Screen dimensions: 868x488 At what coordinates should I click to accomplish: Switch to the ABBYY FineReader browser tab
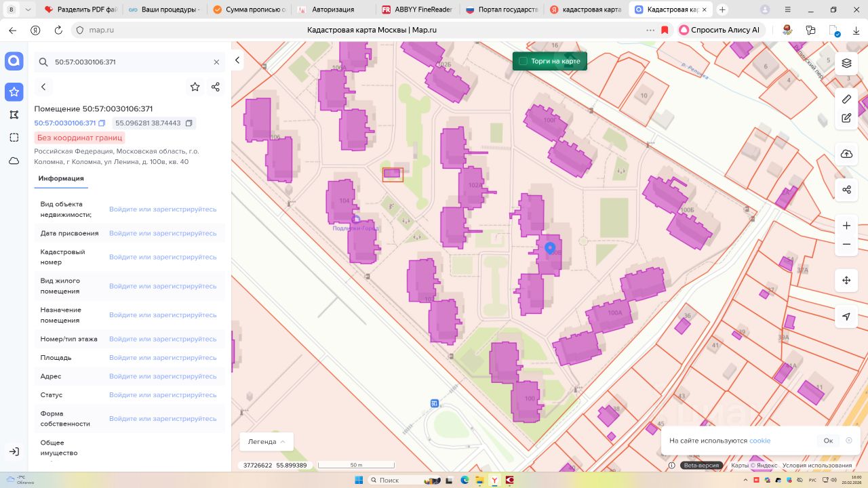coord(416,10)
